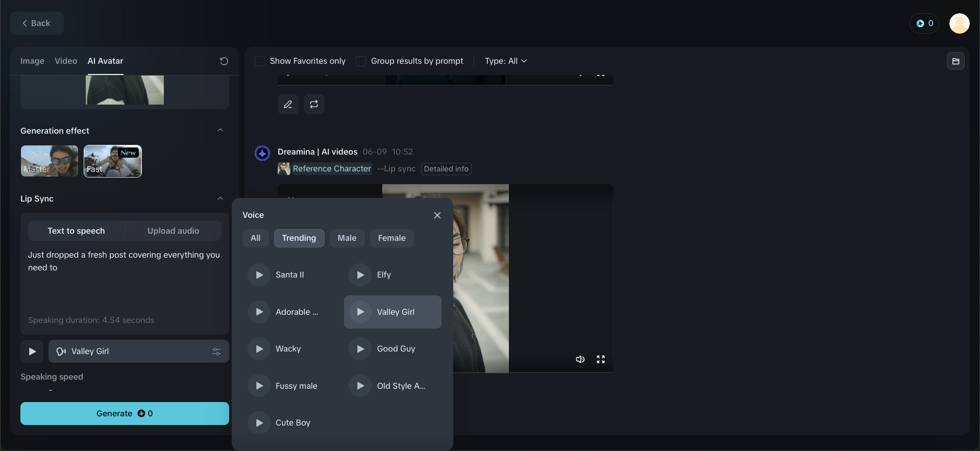Play the Old Style voice sample
Image resolution: width=980 pixels, height=451 pixels.
point(360,386)
